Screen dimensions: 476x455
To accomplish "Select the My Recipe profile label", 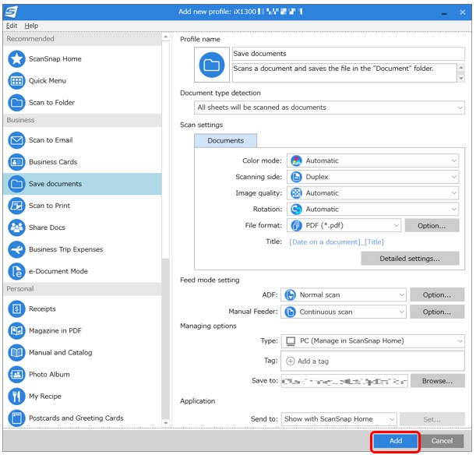I will click(x=45, y=397).
